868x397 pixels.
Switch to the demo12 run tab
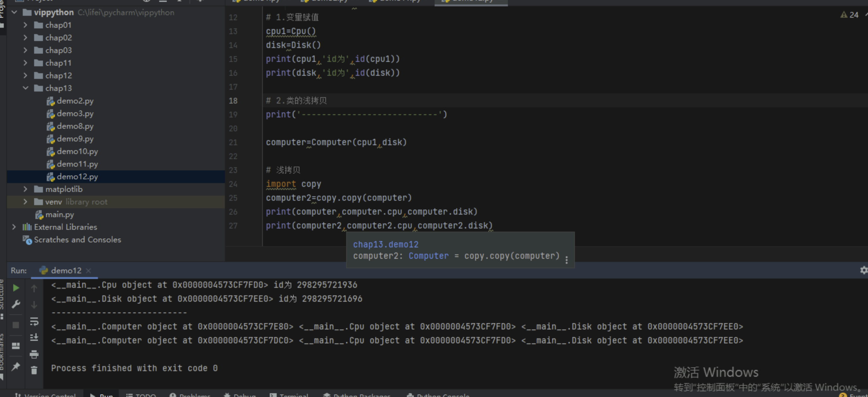click(66, 270)
